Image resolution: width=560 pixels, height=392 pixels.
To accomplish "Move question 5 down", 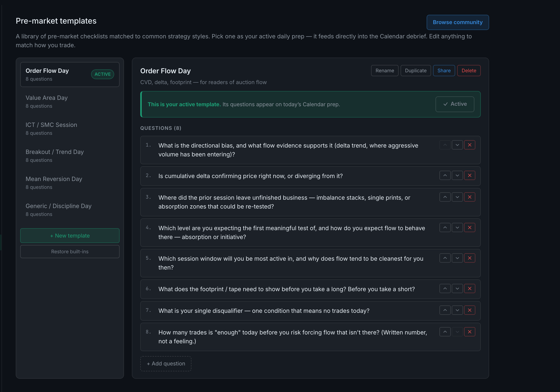I will click(457, 258).
